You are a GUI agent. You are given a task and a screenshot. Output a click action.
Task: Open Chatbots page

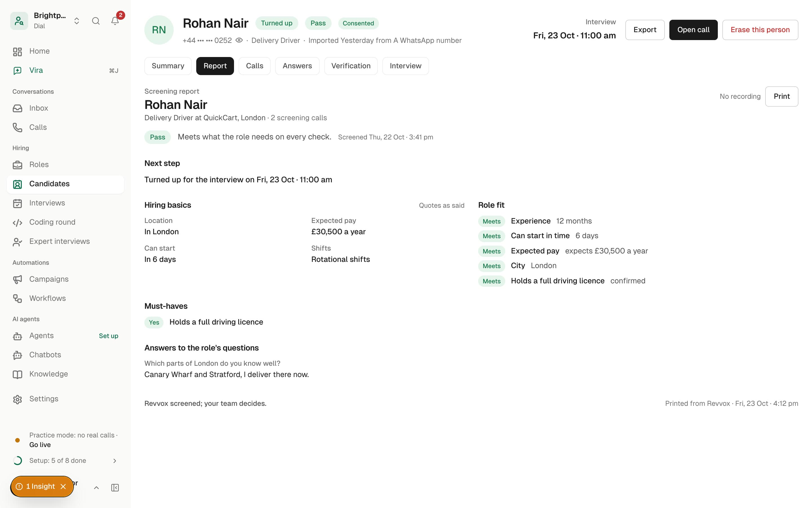click(65, 355)
